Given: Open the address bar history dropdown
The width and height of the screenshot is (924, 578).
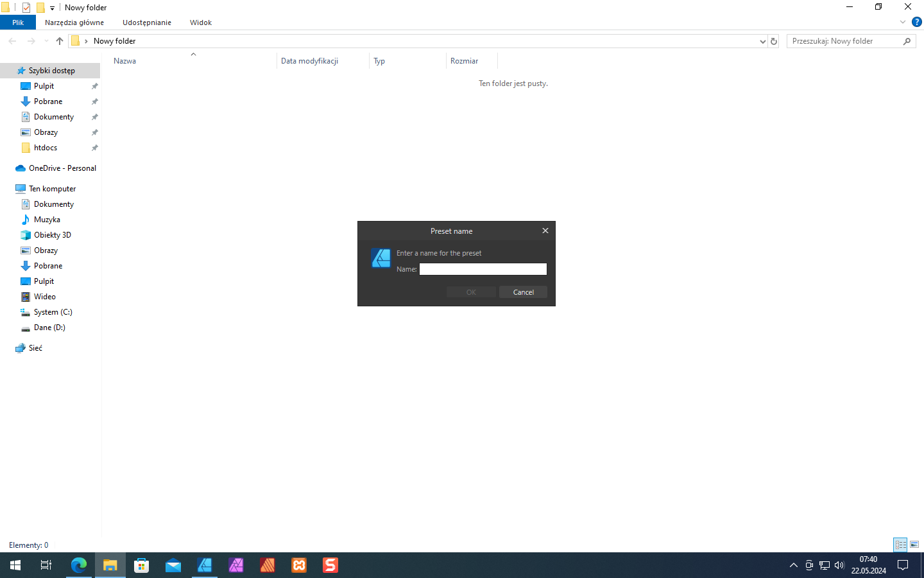Looking at the screenshot, I should click(x=763, y=40).
